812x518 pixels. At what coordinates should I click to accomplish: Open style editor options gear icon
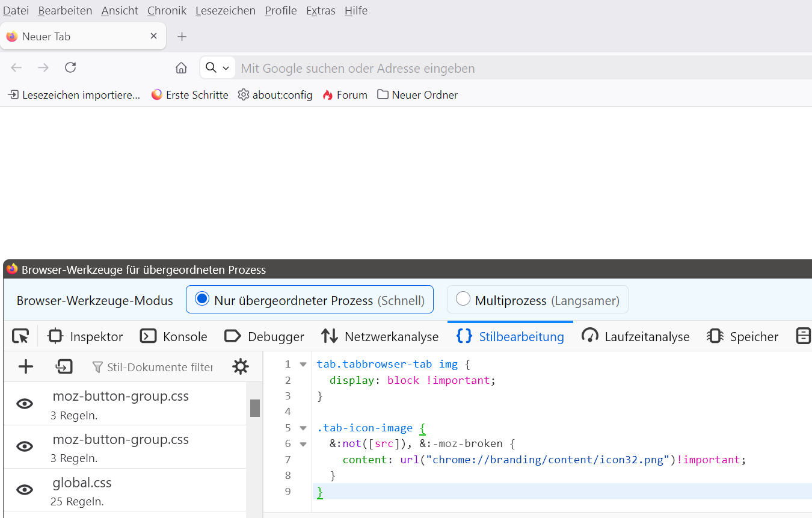click(240, 366)
